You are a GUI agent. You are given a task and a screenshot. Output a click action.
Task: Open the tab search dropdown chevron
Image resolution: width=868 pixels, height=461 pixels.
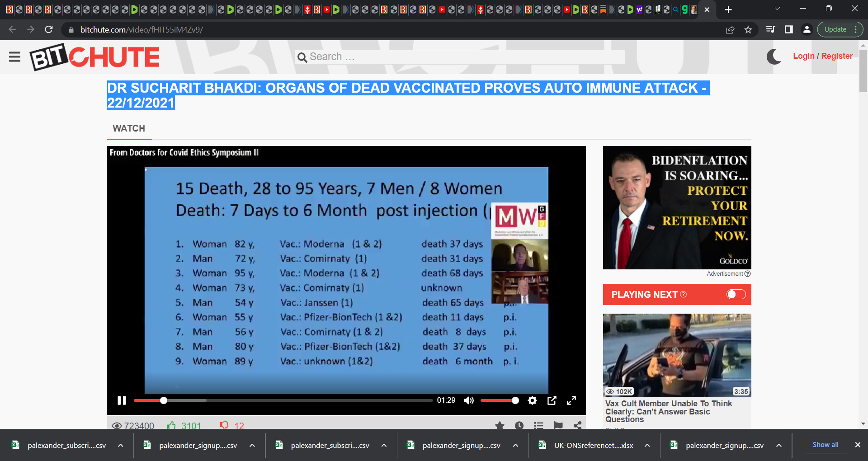pos(777,9)
